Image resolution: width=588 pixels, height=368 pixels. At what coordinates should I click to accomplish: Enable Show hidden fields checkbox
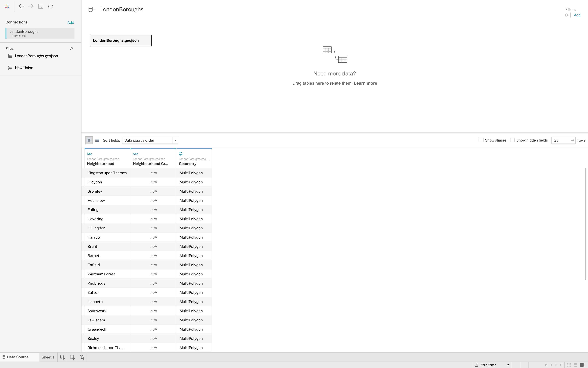pos(512,140)
